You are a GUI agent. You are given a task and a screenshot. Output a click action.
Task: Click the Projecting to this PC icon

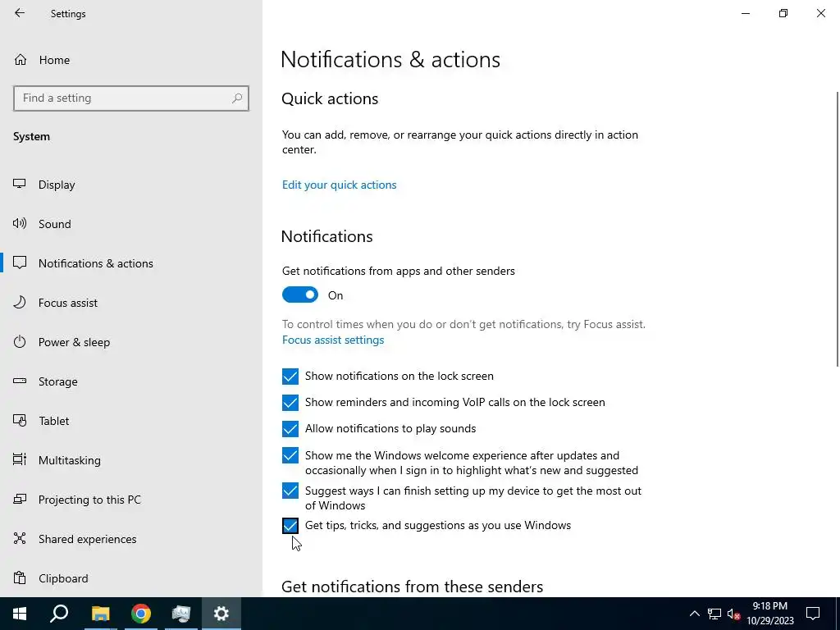[x=20, y=499]
